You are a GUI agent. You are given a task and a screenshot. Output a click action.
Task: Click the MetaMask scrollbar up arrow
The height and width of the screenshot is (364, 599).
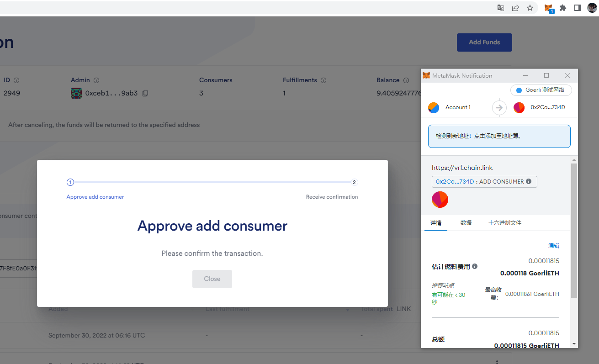574,159
